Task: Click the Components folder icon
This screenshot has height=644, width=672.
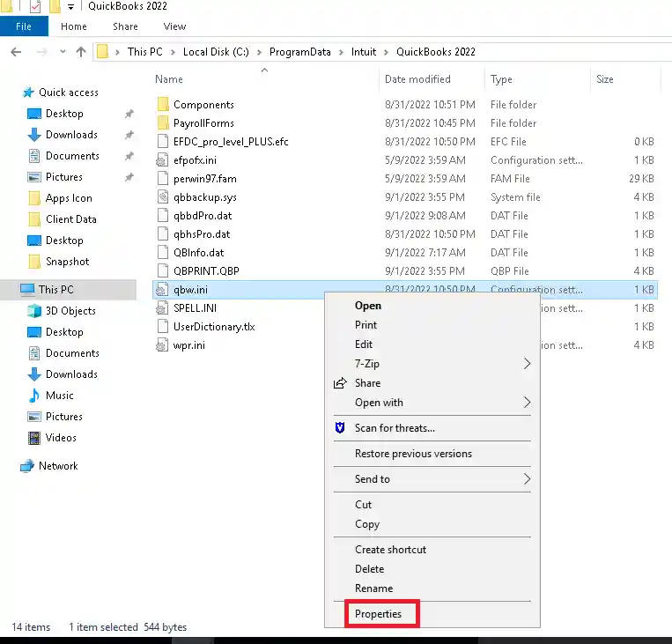Action: click(x=163, y=105)
